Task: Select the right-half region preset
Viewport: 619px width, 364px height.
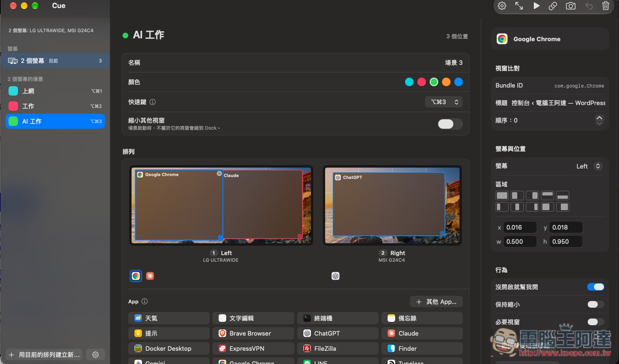Action: pyautogui.click(x=532, y=195)
